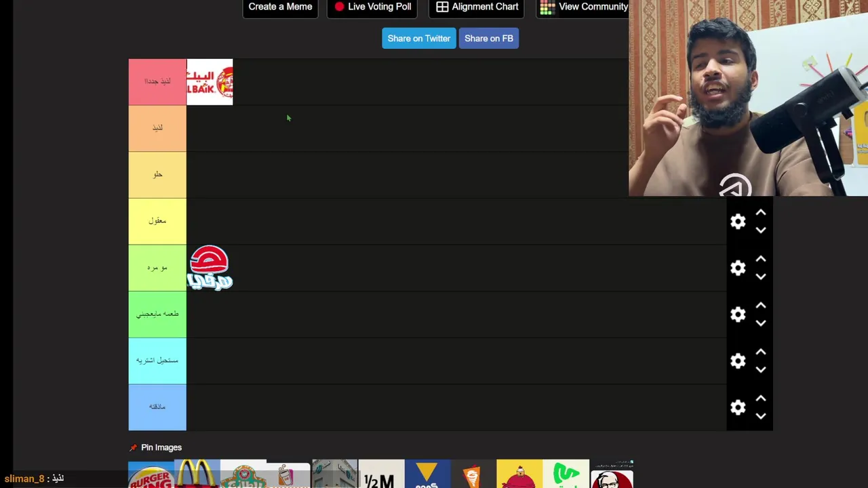This screenshot has height=488, width=868.
Task: Click the yellow معقول tier label
Action: pos(157,221)
